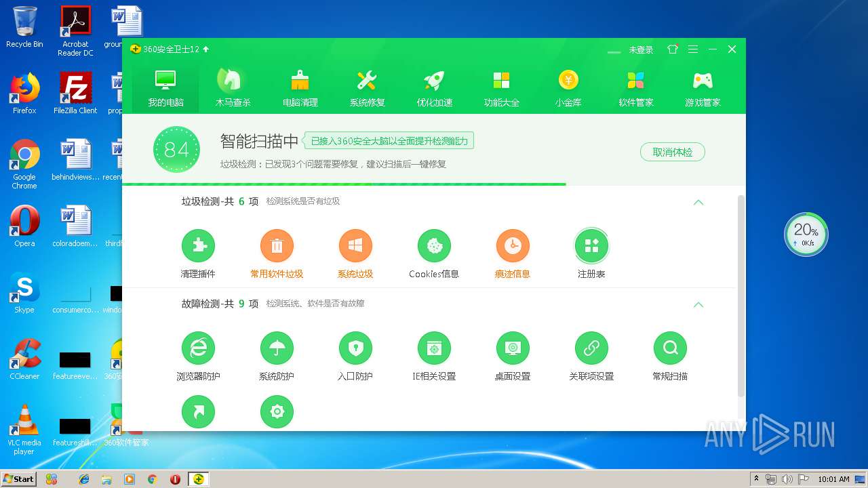
Task: Open the 20% floating speed ball widget
Action: [806, 235]
